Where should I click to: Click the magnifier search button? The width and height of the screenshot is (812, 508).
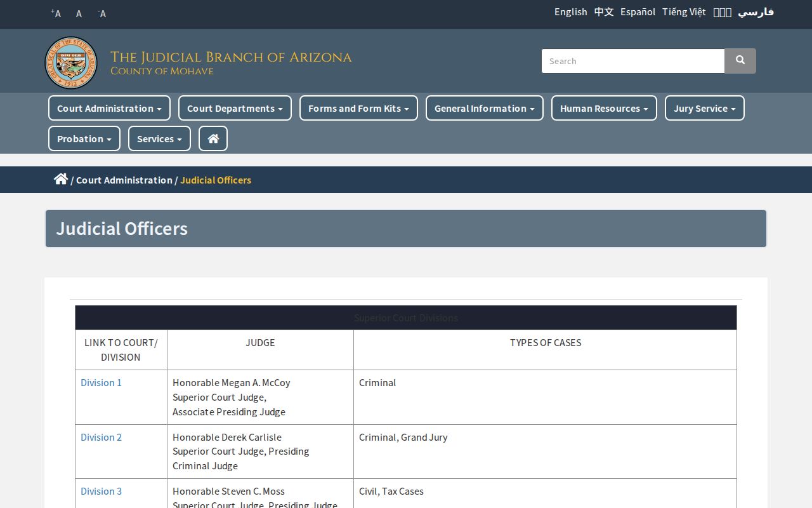pyautogui.click(x=740, y=61)
